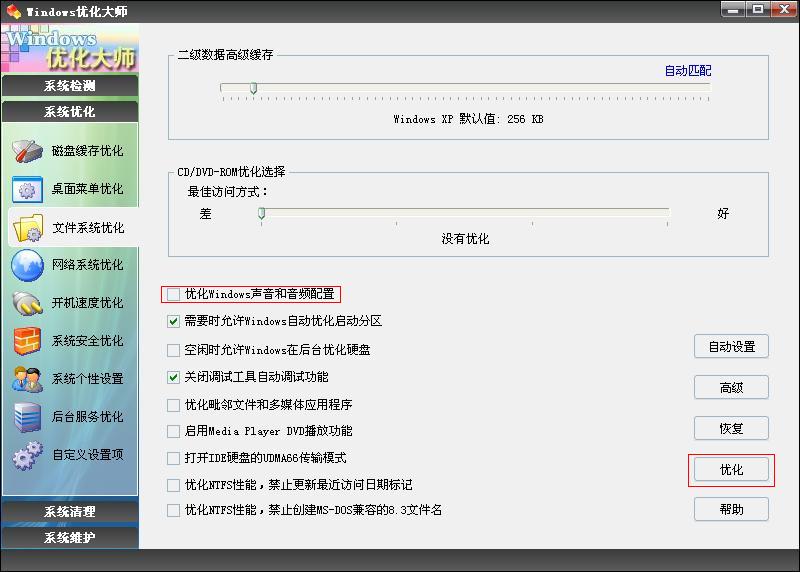
Task: Click the 没有优化 status text
Action: [x=465, y=239]
